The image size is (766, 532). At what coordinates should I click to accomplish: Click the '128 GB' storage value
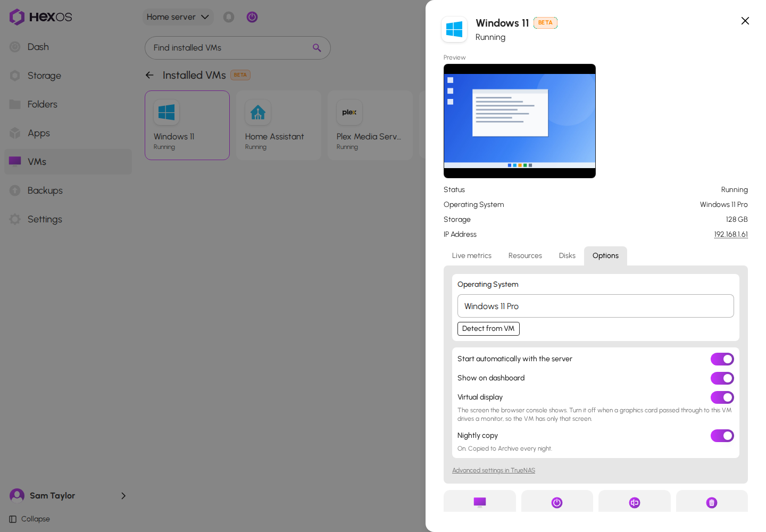tap(737, 220)
